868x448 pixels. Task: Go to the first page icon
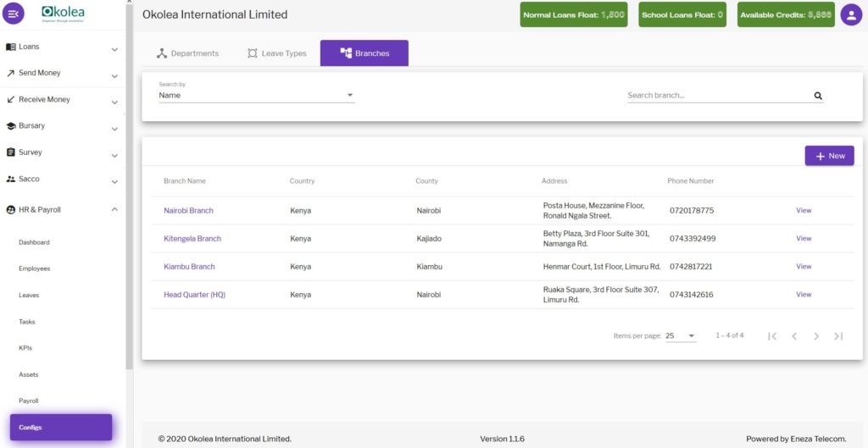tap(772, 336)
